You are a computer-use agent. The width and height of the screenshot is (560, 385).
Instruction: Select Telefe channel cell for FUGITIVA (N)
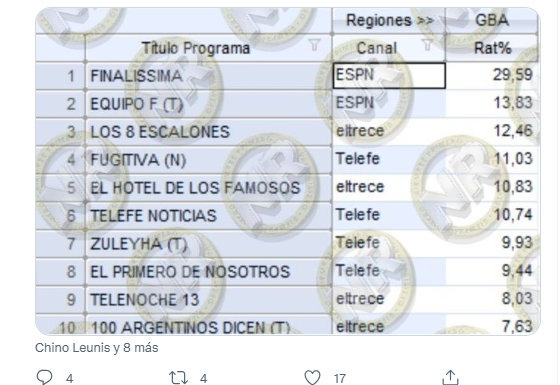(x=389, y=159)
